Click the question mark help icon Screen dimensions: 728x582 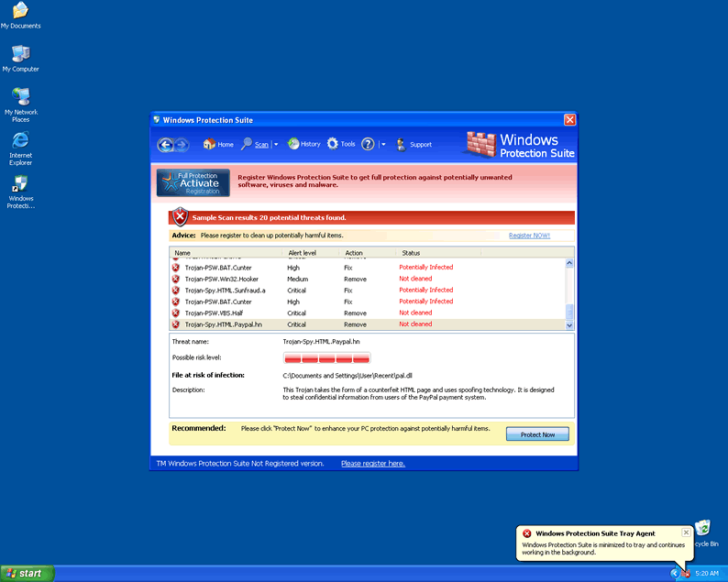click(368, 144)
